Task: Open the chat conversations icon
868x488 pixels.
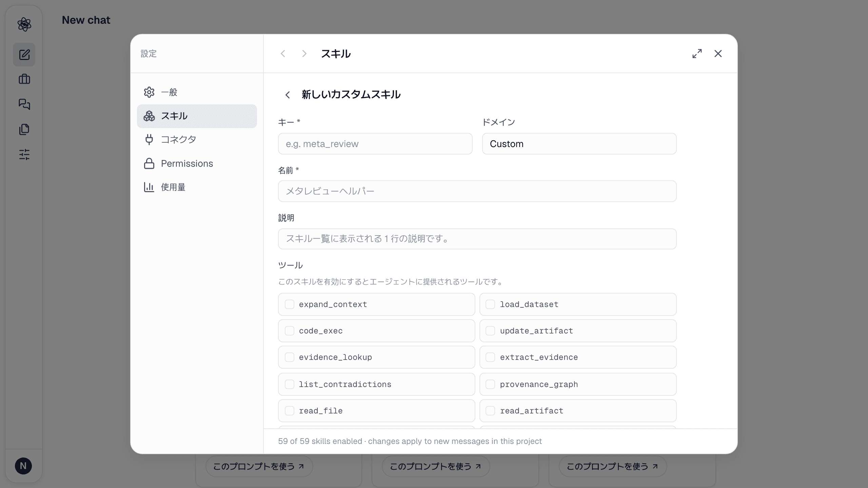Action: 24,104
